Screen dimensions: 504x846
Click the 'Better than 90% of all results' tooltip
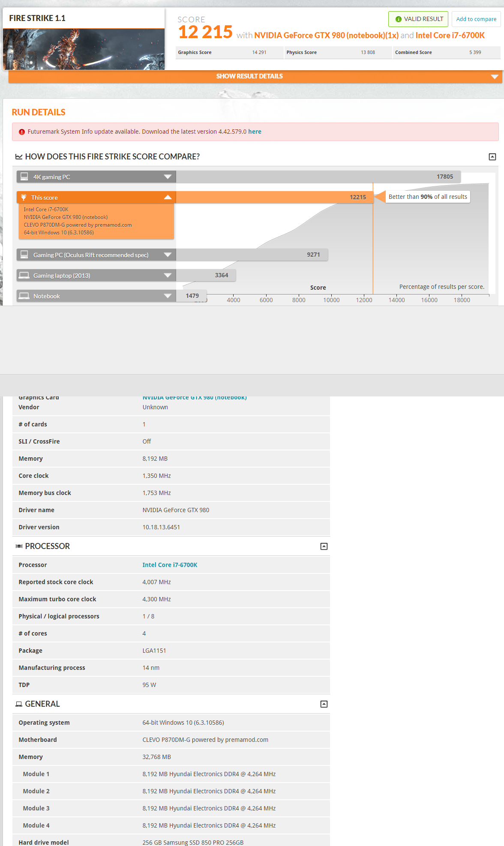point(428,197)
